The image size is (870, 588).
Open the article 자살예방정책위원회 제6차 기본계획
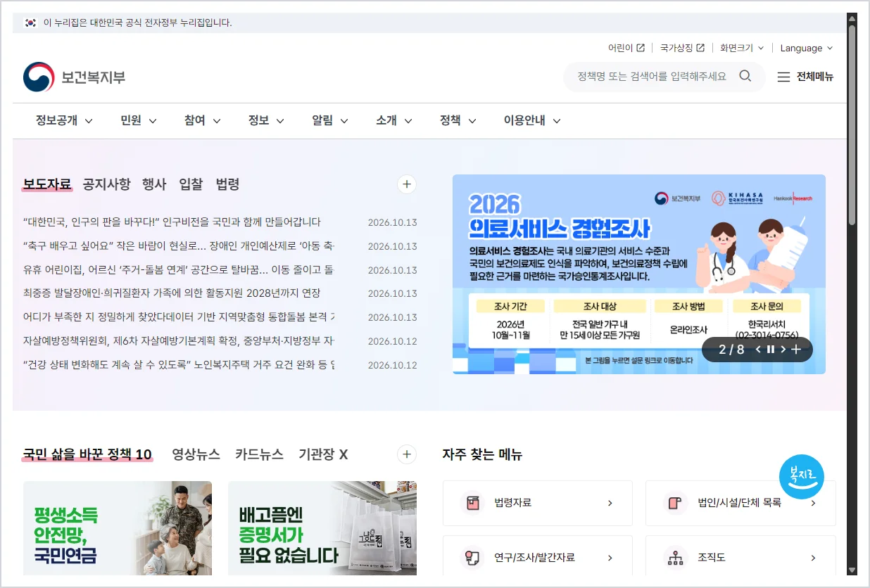pos(179,341)
